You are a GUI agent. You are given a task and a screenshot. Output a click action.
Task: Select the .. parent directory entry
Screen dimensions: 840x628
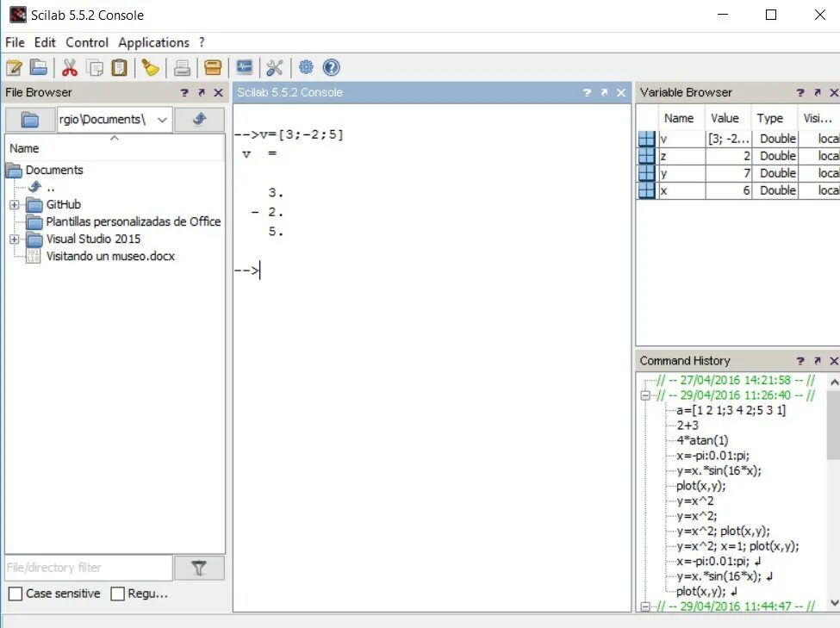(x=50, y=188)
